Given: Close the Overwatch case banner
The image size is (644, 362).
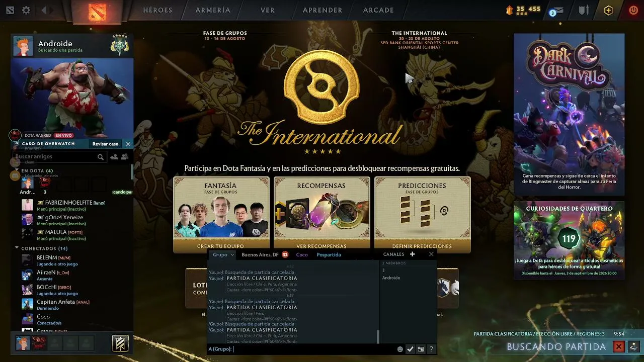Looking at the screenshot, I should pos(128,144).
